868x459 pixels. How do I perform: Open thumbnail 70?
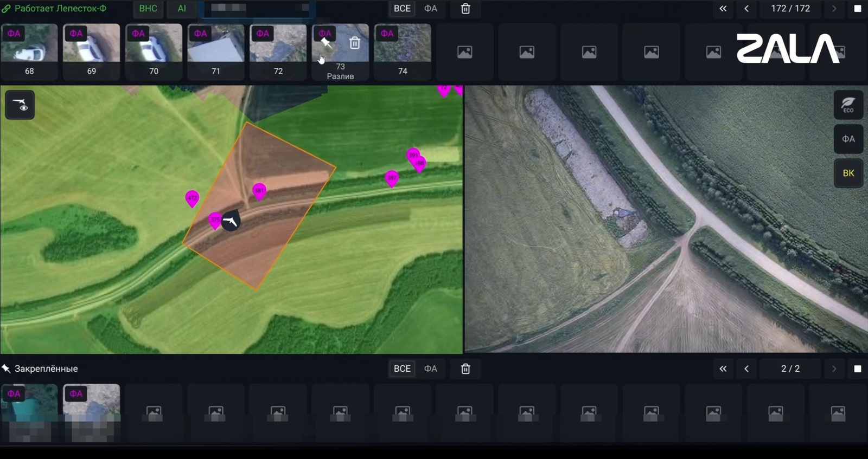[154, 52]
